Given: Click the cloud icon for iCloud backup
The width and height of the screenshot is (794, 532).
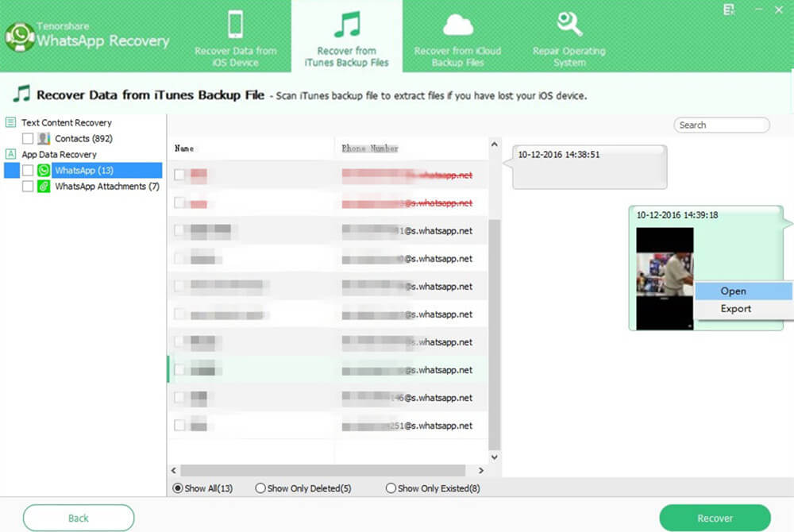Looking at the screenshot, I should tap(458, 25).
